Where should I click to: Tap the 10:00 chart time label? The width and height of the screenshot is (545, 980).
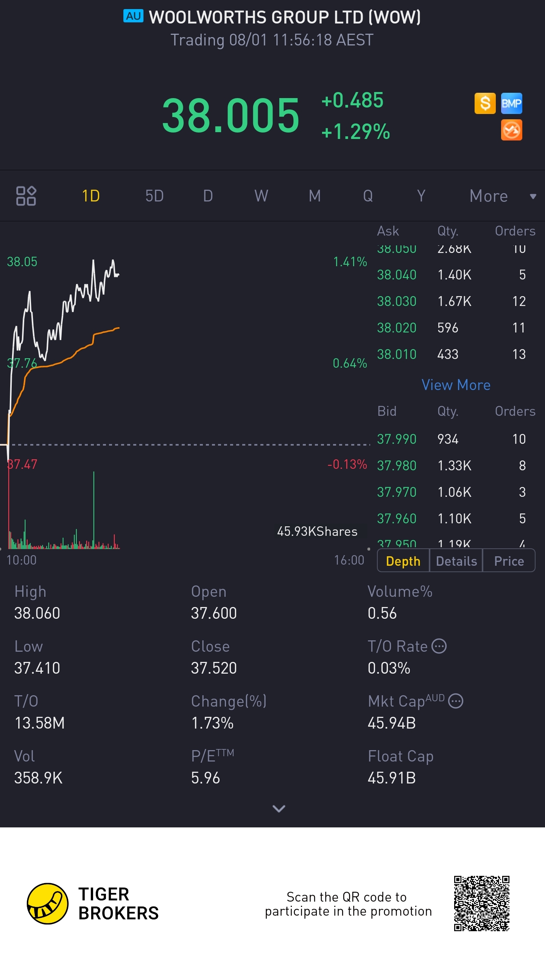(22, 560)
